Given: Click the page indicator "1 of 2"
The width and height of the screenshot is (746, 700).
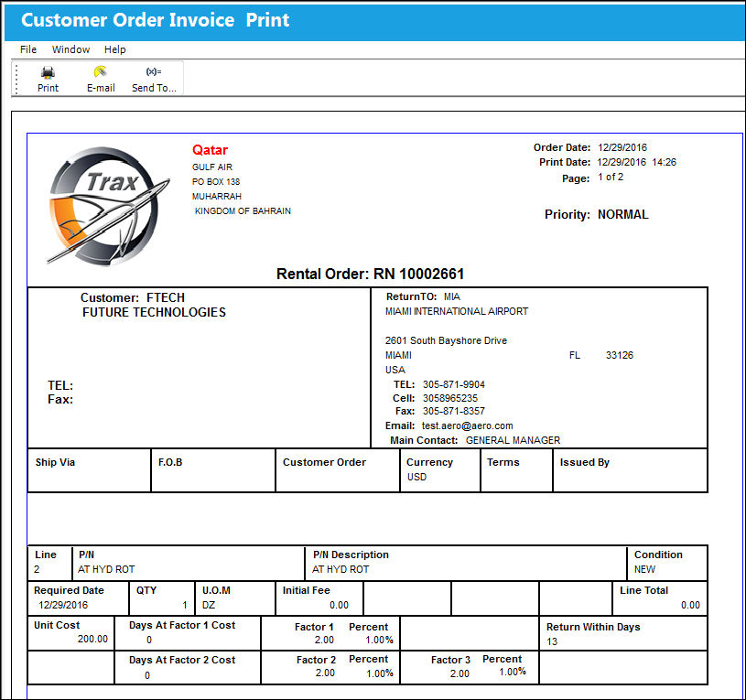Looking at the screenshot, I should click(611, 177).
